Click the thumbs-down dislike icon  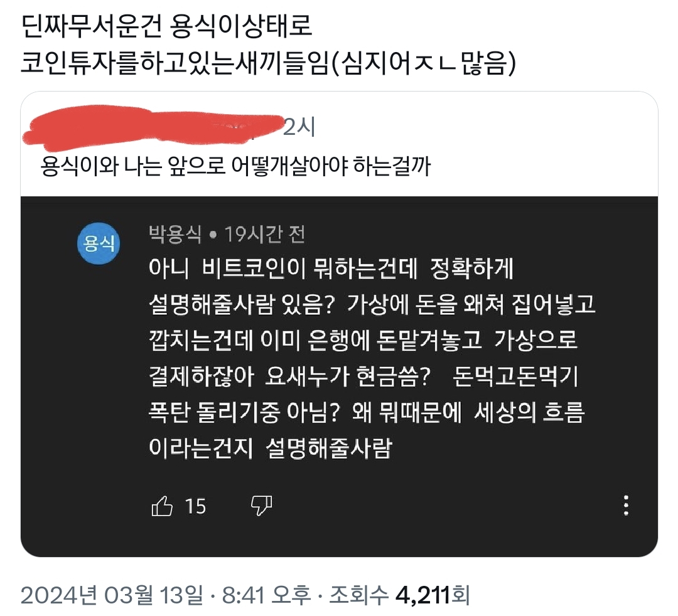[x=261, y=506]
